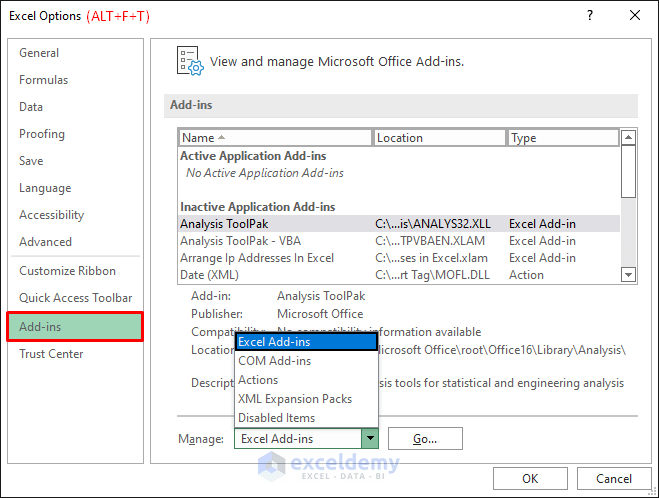659x498 pixels.
Task: Open Customize Ribbon settings
Action: [67, 271]
